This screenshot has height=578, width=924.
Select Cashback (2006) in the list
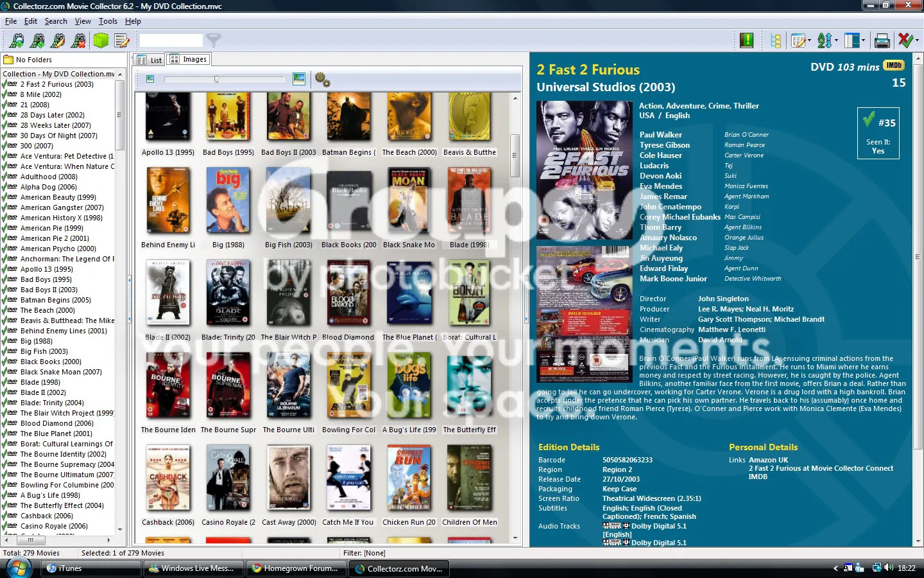[47, 516]
